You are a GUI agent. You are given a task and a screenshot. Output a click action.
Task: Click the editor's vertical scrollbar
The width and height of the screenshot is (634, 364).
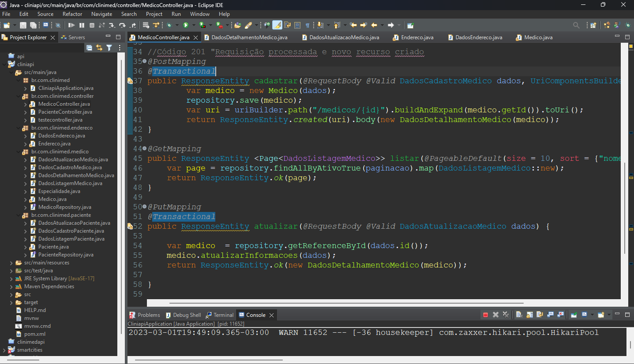coord(624,208)
